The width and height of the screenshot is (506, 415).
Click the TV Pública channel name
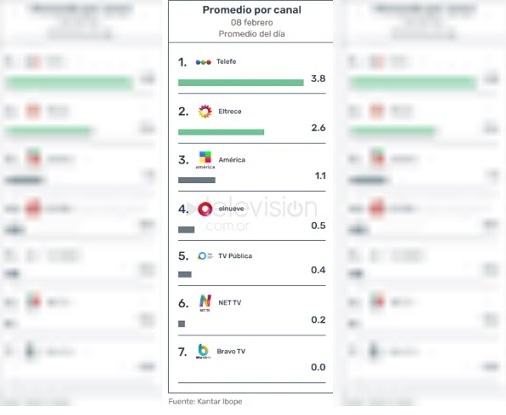click(x=235, y=256)
